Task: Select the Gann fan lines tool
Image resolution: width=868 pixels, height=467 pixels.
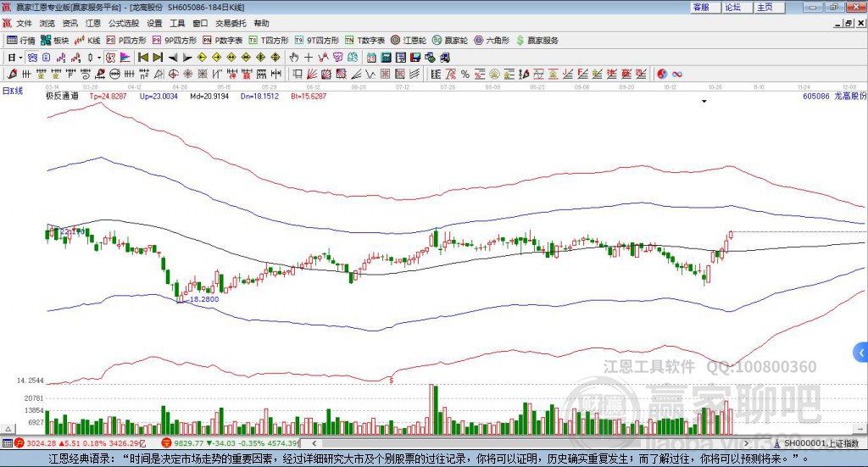Action: coord(312,74)
